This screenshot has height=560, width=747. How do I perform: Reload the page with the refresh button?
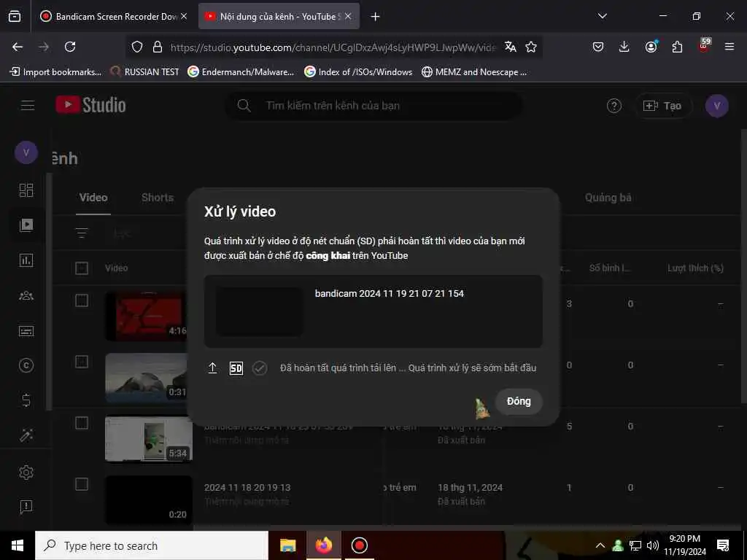click(70, 47)
